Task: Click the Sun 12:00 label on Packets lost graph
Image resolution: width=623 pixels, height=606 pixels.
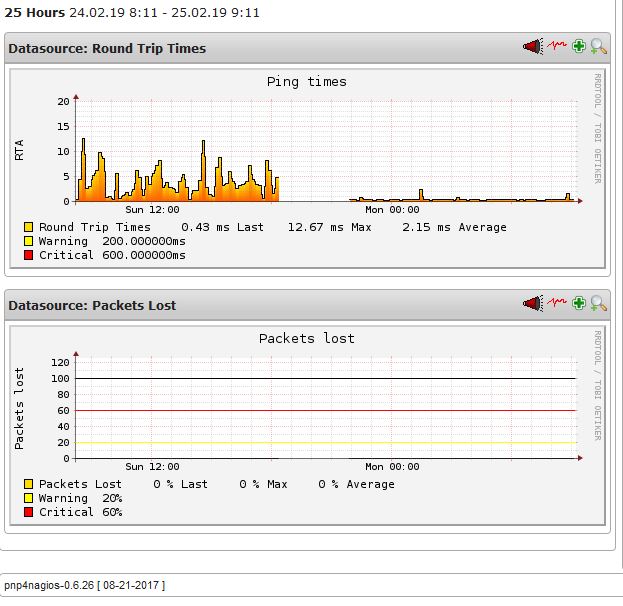Action: tap(152, 467)
